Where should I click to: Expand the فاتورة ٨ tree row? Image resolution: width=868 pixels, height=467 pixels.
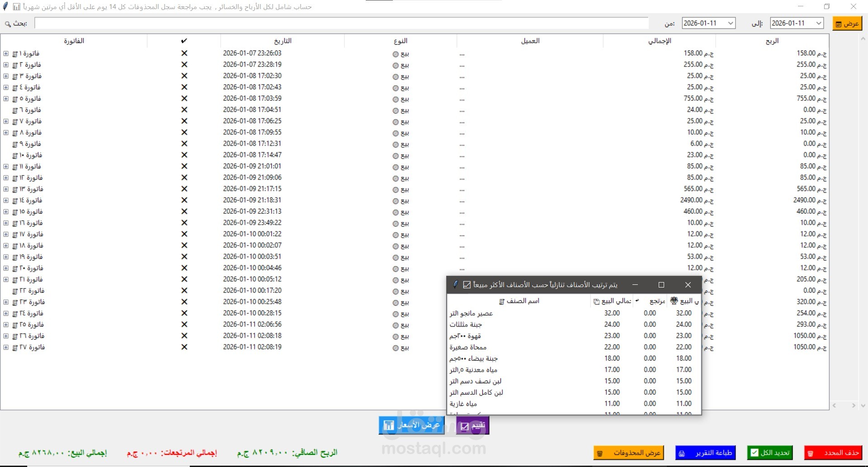click(x=6, y=132)
